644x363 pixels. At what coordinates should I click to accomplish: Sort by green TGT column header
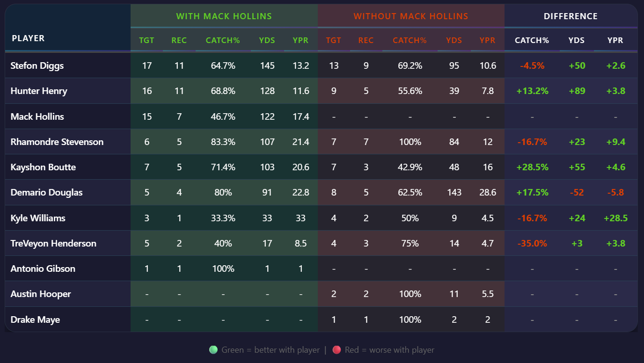(x=146, y=41)
